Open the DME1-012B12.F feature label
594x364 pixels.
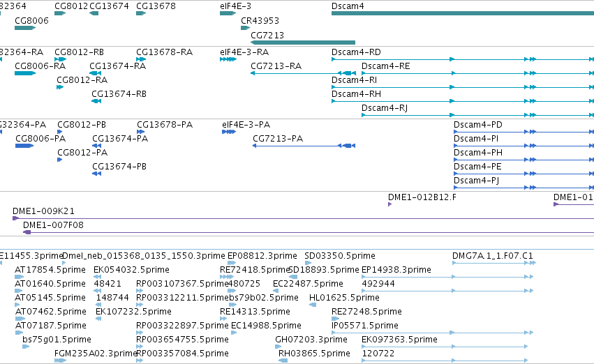click(422, 197)
